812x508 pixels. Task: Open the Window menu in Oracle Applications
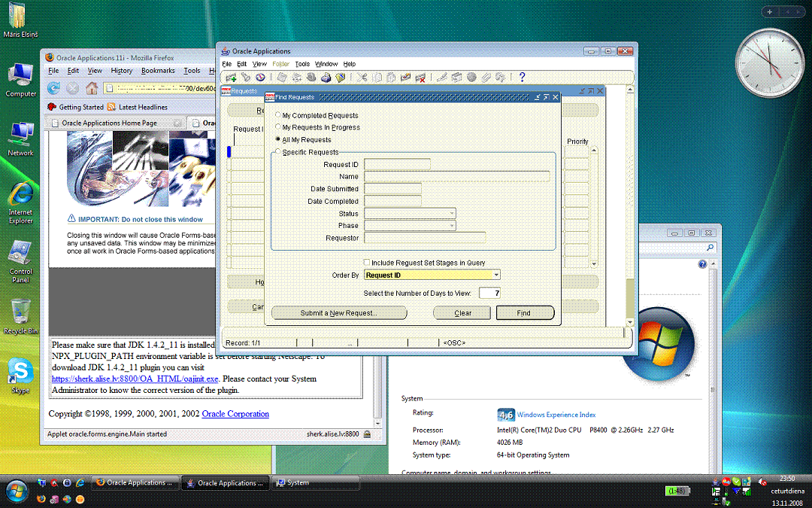[x=326, y=64]
